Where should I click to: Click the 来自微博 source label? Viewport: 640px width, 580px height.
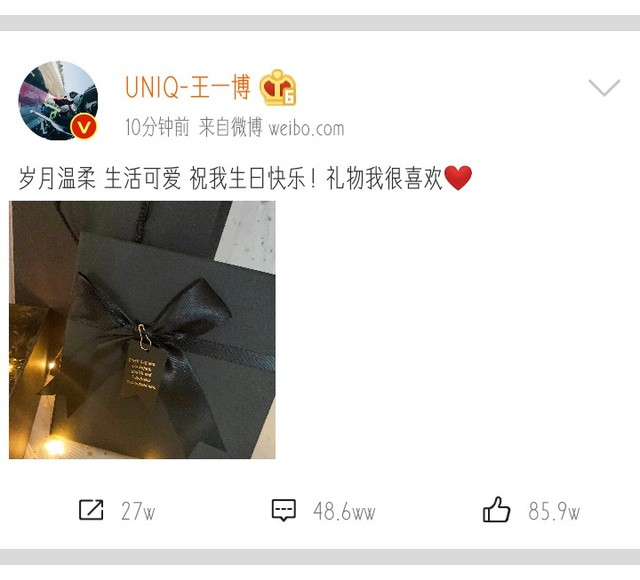[230, 127]
